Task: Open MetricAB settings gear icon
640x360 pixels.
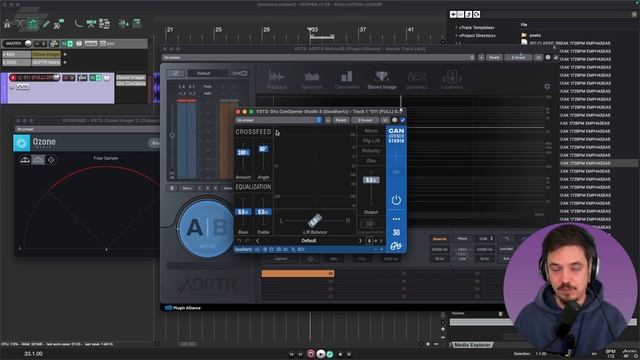Action: 547,86
